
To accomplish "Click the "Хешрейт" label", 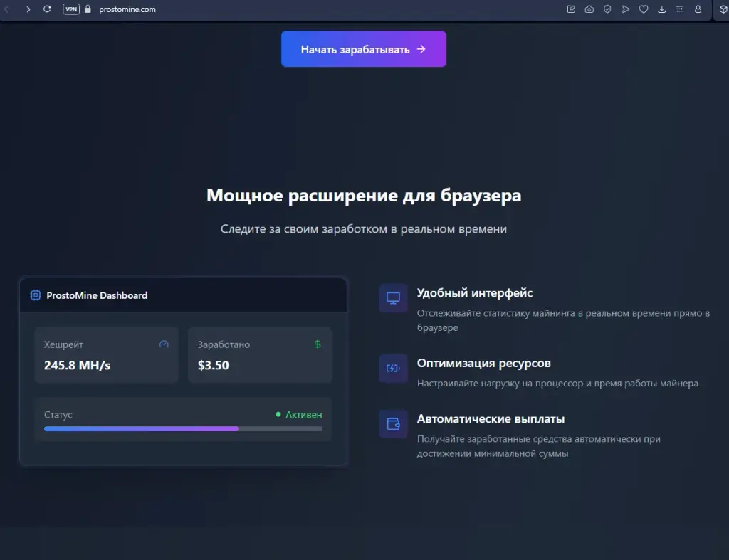I will (x=63, y=344).
